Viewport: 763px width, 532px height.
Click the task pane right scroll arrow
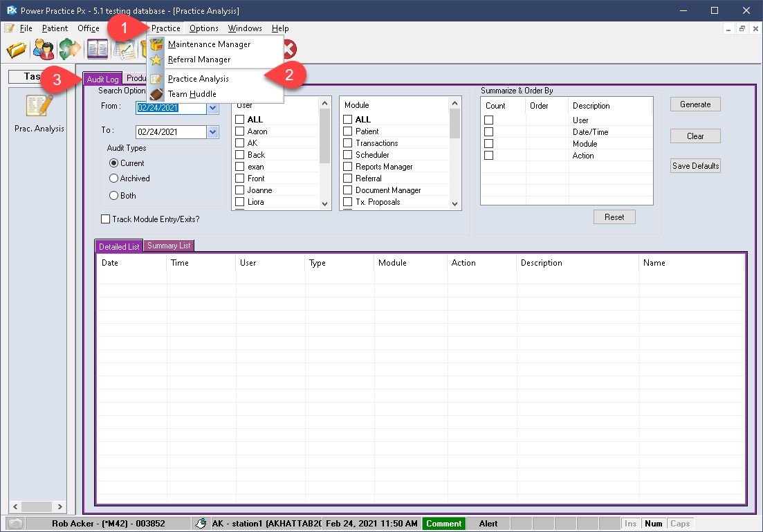coord(60,506)
